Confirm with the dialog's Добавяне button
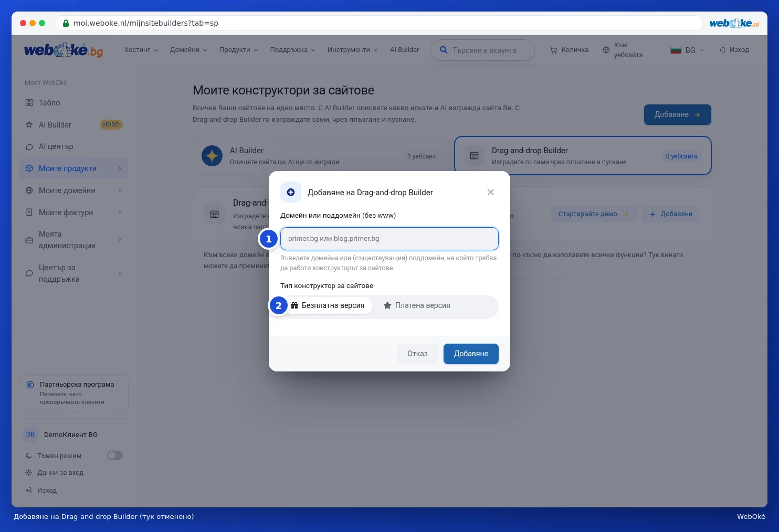This screenshot has height=532, width=779. pos(471,354)
